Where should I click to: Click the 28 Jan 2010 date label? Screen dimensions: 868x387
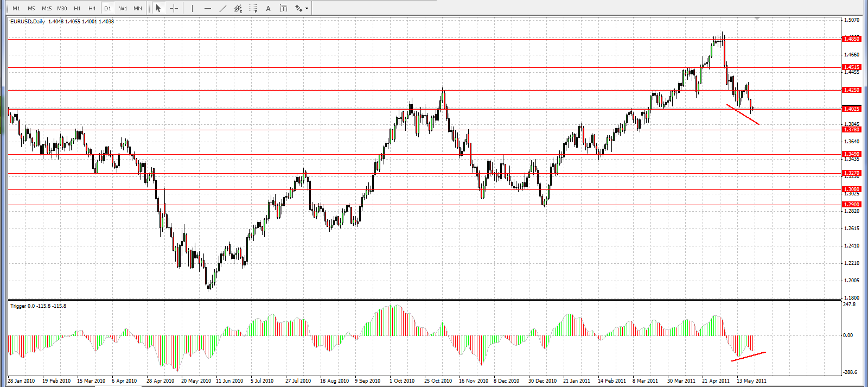pyautogui.click(x=21, y=381)
